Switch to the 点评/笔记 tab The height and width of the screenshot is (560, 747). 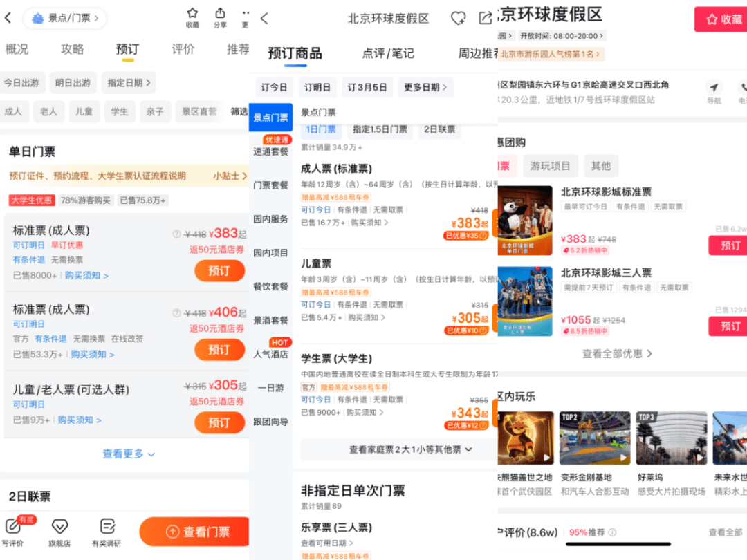coord(388,53)
